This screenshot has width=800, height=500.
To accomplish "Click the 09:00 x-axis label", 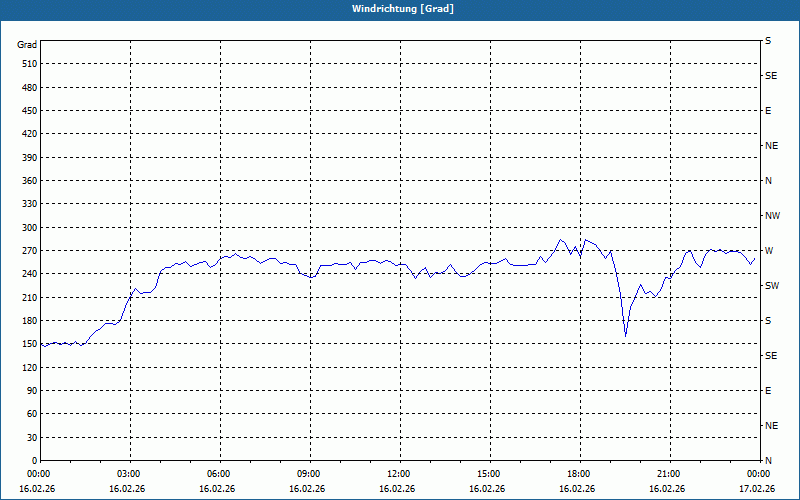I will 310,473.
